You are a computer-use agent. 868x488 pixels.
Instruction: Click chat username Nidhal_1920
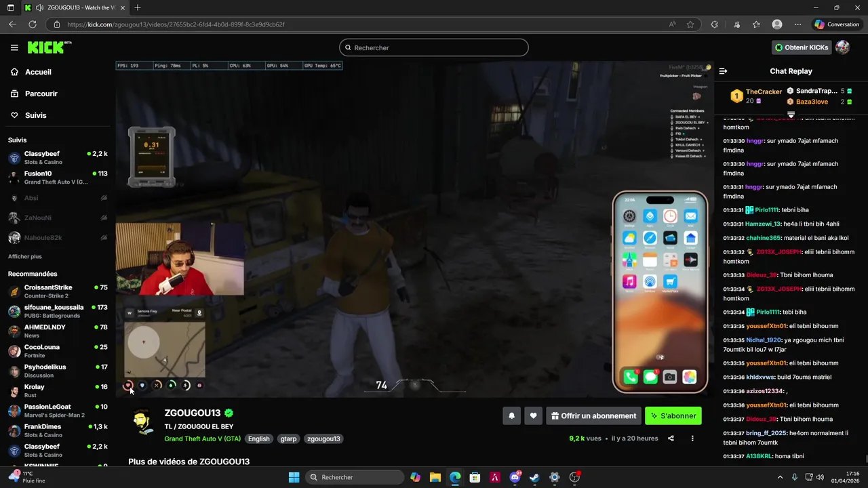764,340
